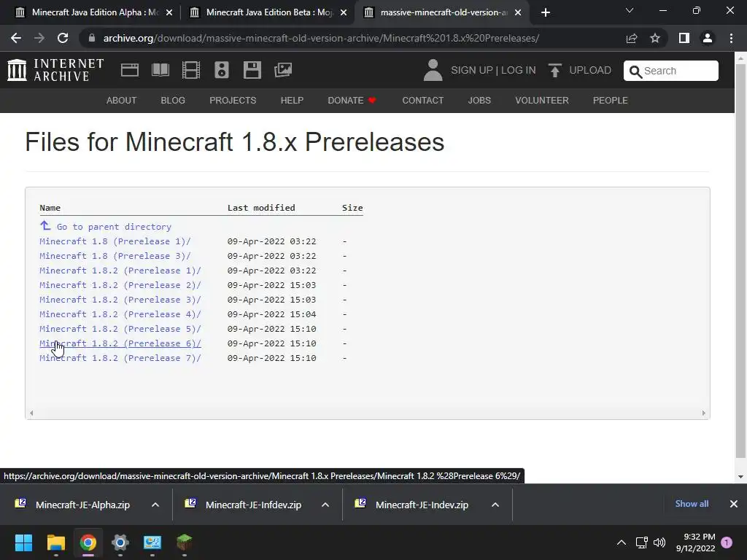Open Minecraft 1.8 (Prerelease 3) folder
747x560 pixels.
(x=115, y=256)
